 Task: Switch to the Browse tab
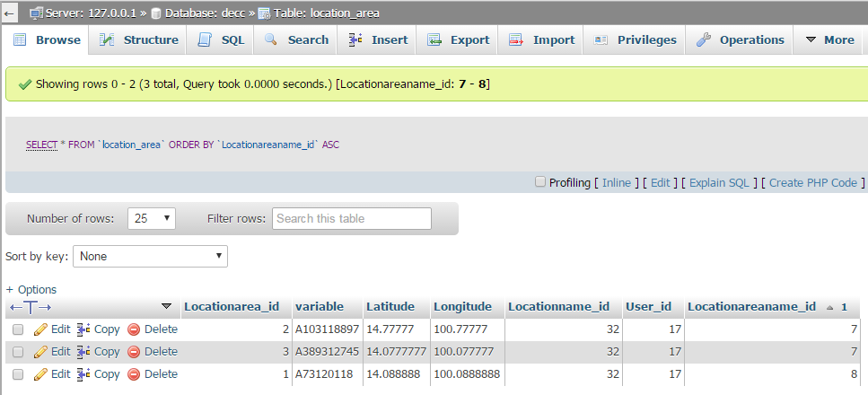tap(47, 39)
